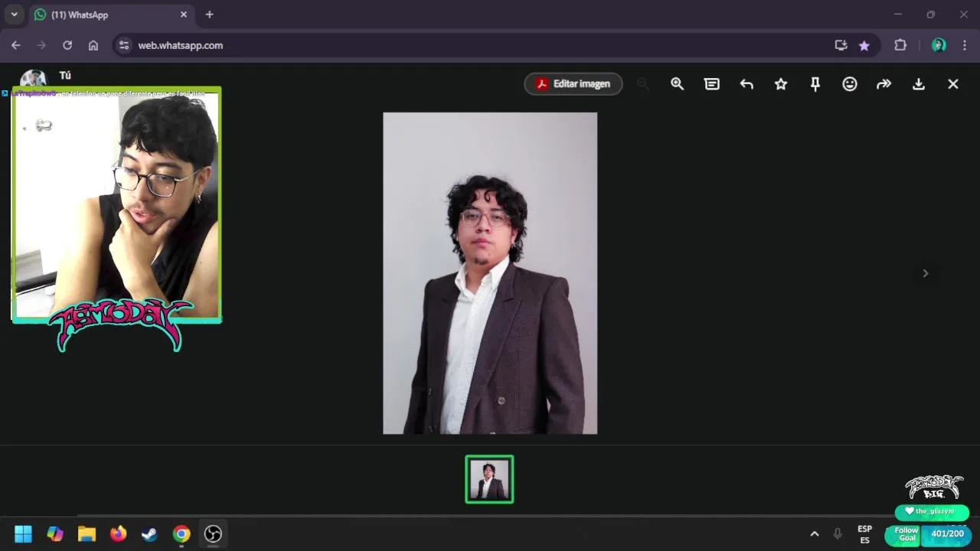The width and height of the screenshot is (980, 551).
Task: Go to the next image chevron
Action: click(925, 273)
